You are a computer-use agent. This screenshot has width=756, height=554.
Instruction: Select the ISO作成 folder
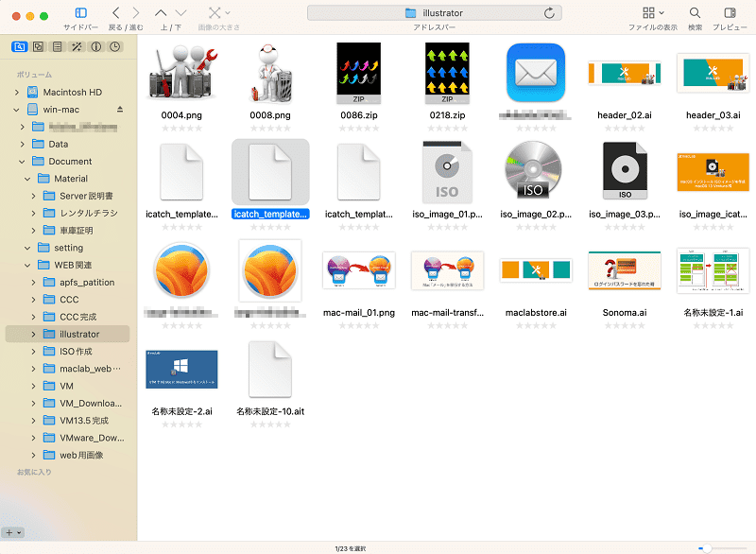point(76,352)
